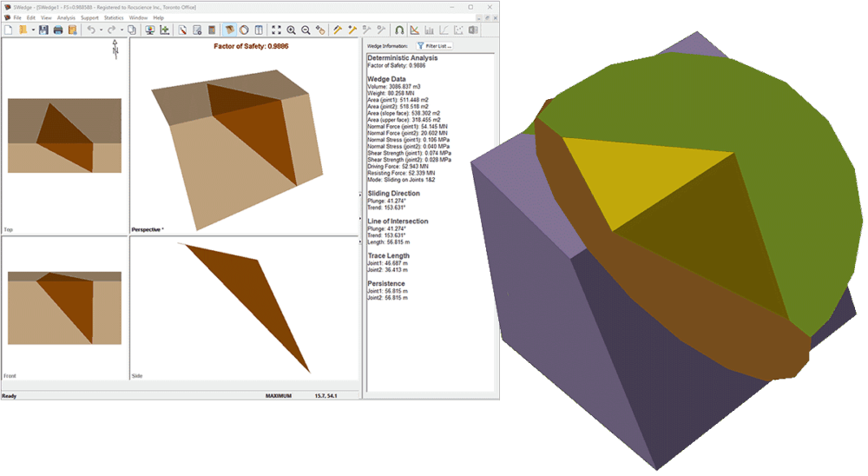Click the horseshoe magnet icon in toolbar

coord(398,30)
